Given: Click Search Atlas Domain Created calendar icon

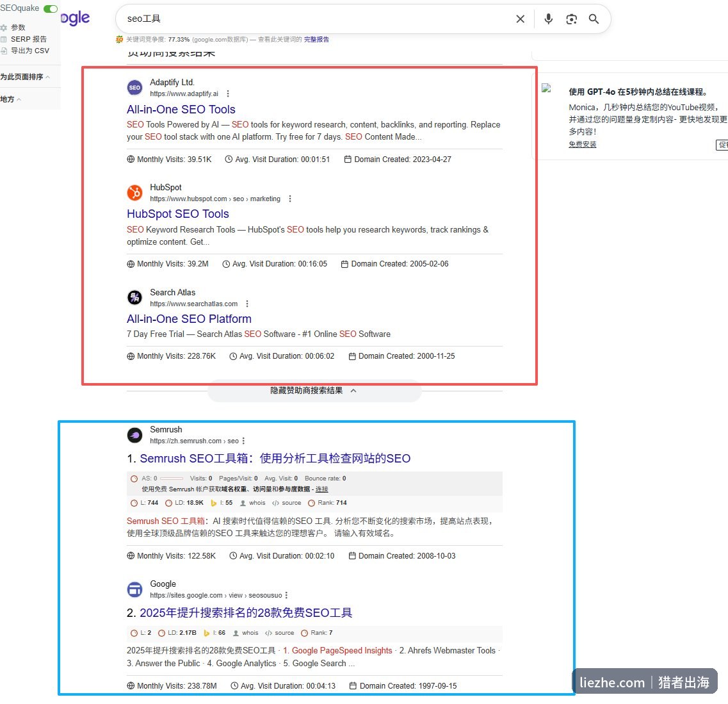Looking at the screenshot, I should 352,356.
